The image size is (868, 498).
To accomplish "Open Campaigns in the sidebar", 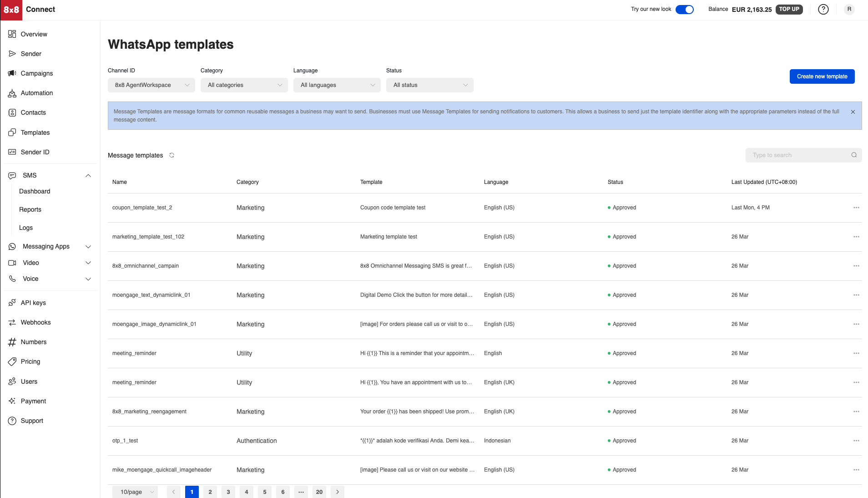I will (36, 73).
